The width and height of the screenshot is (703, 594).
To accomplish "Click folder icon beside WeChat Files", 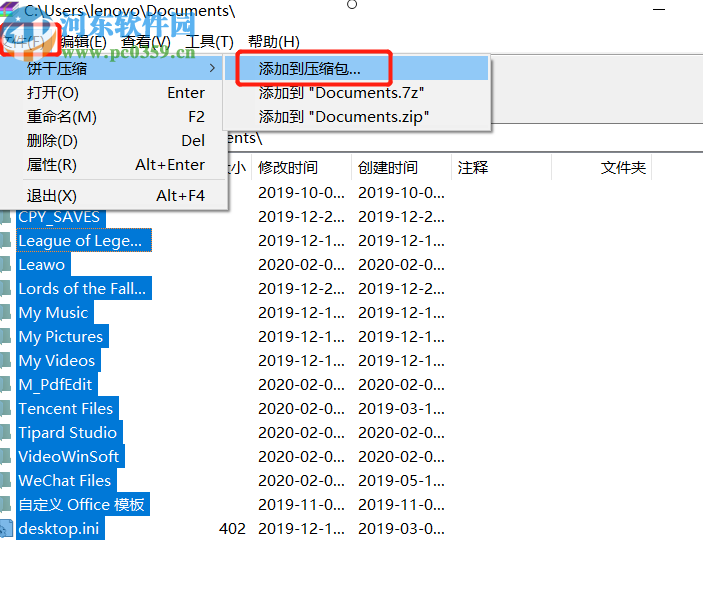I will click(x=6, y=480).
